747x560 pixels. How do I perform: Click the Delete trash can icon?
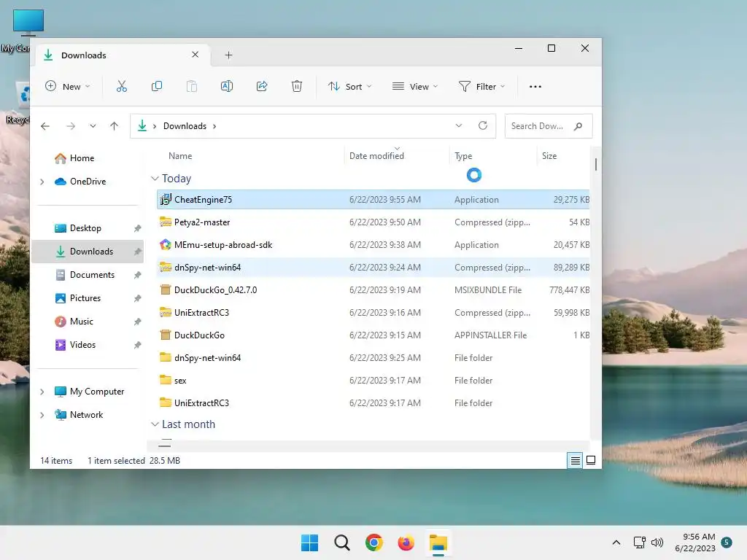[x=297, y=86]
